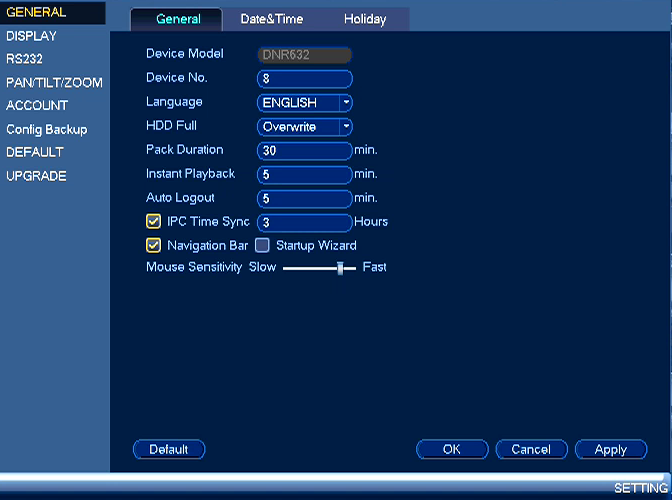Open the ACCOUNT section
Viewport: 672px width, 500px height.
point(37,105)
